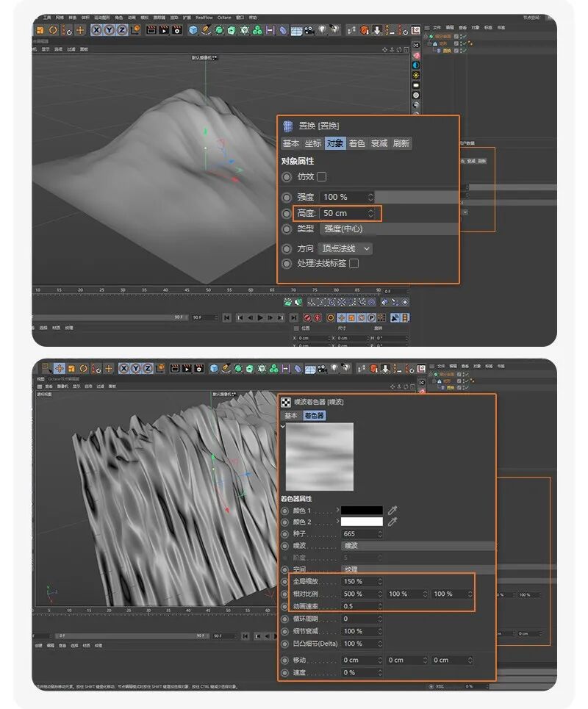Click the 动画速率 0.5 field
This screenshot has width=588, height=709.
pos(362,606)
